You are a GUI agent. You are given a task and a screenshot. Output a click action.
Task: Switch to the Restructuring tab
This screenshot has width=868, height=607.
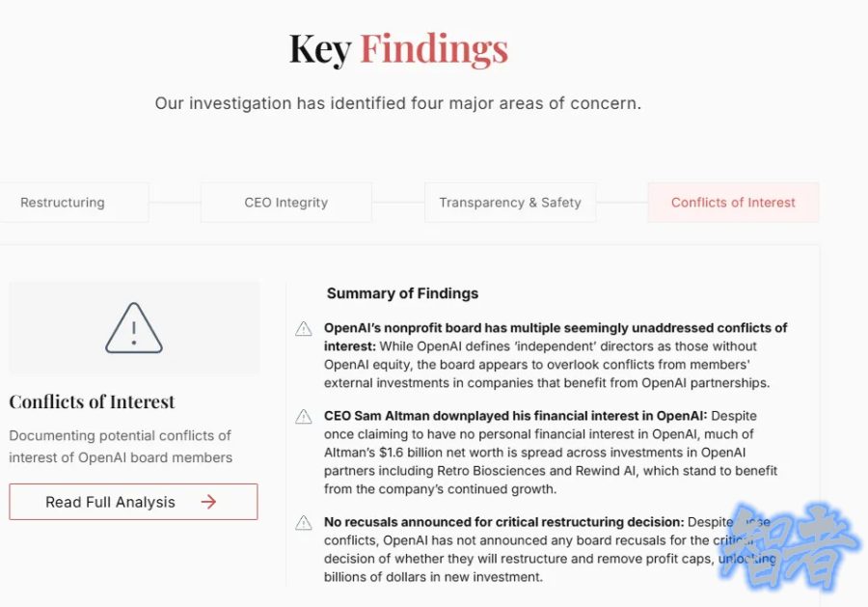[63, 203]
